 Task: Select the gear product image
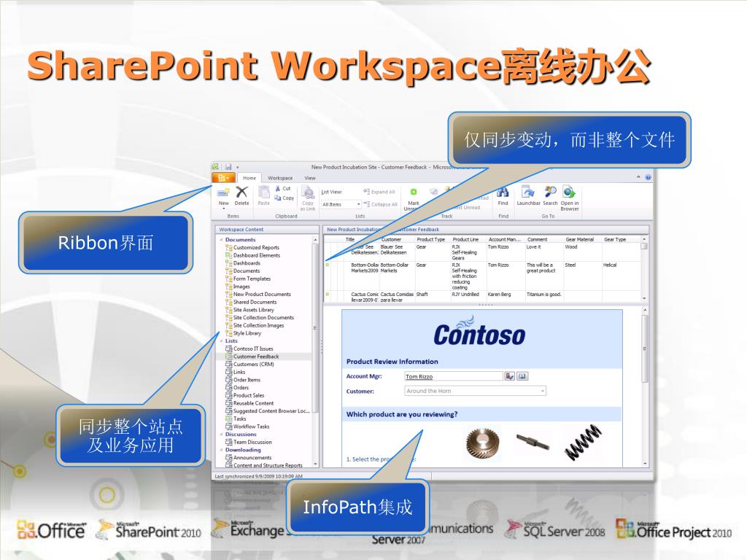click(x=483, y=443)
